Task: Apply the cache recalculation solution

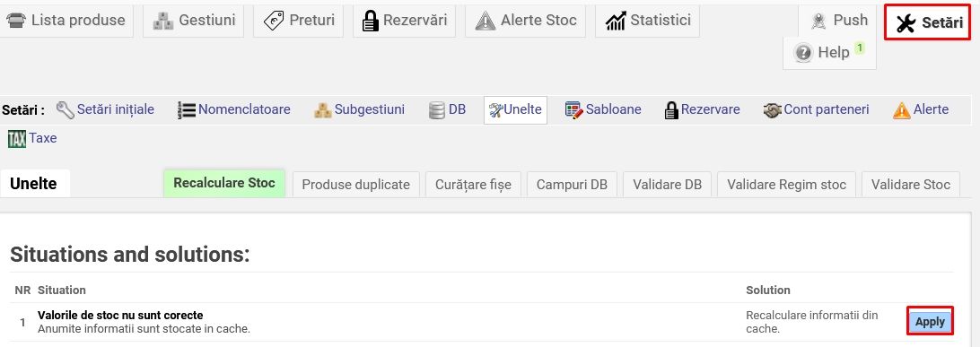Action: [x=930, y=322]
